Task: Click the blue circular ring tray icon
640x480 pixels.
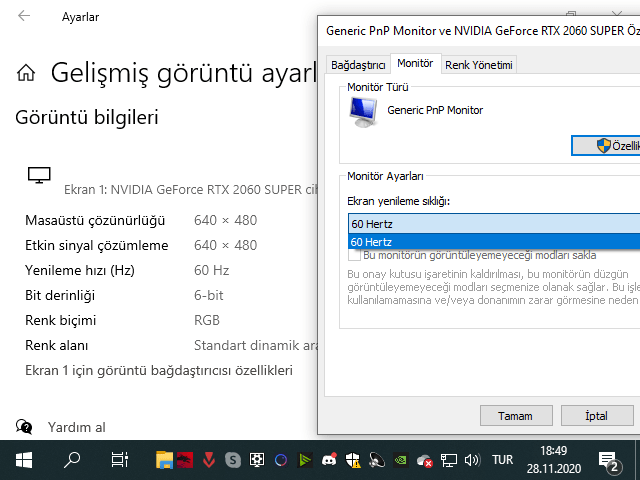Action: (x=281, y=460)
